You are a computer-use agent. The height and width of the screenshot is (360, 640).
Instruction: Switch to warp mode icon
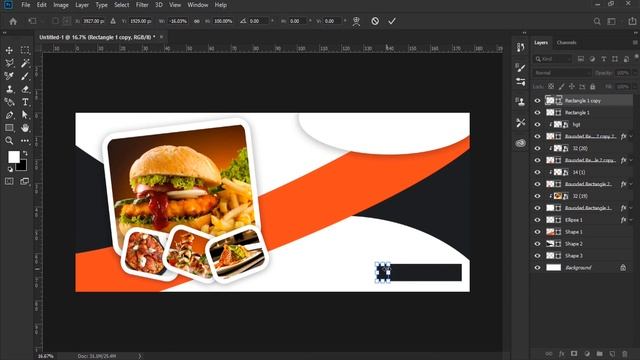tap(356, 21)
